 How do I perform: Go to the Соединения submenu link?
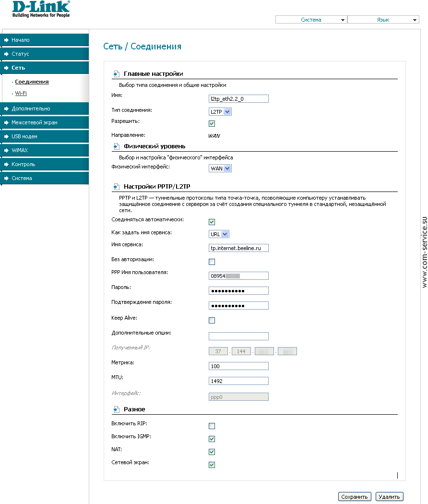pos(32,82)
